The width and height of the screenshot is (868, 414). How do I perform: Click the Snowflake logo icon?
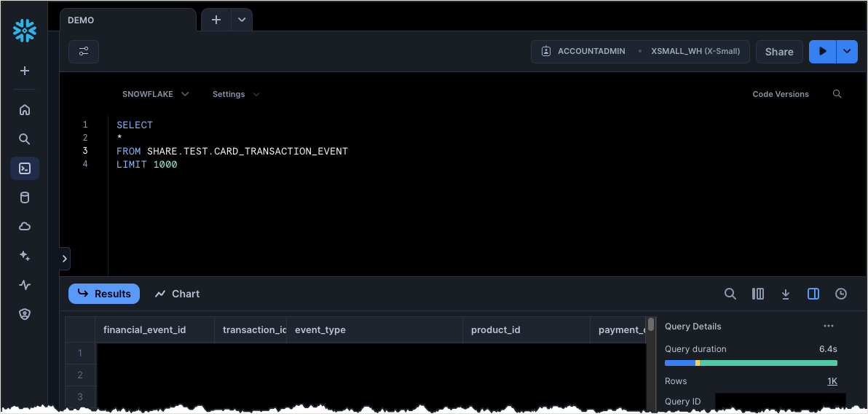point(25,31)
